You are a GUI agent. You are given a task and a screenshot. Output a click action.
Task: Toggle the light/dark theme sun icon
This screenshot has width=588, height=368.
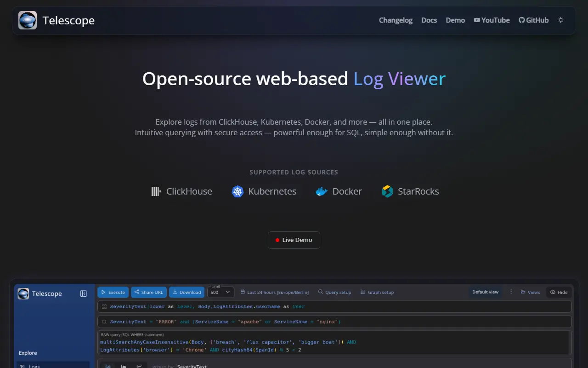click(560, 20)
